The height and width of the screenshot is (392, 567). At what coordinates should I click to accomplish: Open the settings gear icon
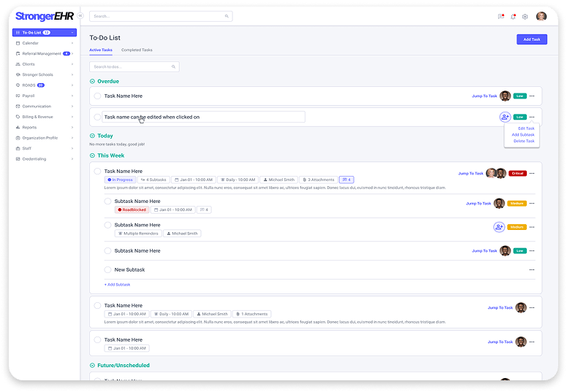pos(525,16)
